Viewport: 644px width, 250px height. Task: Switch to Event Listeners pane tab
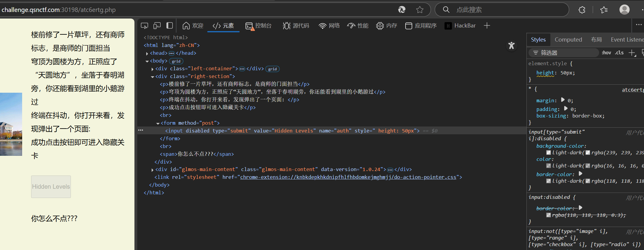pyautogui.click(x=627, y=39)
